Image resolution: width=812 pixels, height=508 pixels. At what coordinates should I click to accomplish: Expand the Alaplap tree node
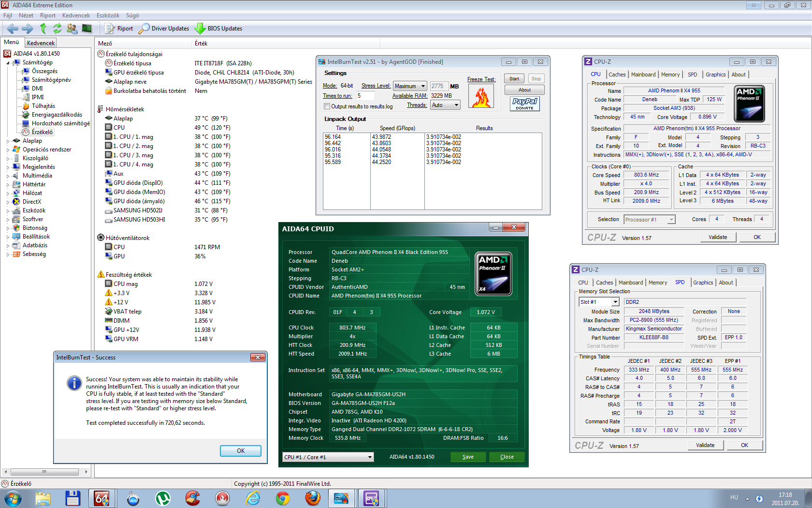point(8,141)
